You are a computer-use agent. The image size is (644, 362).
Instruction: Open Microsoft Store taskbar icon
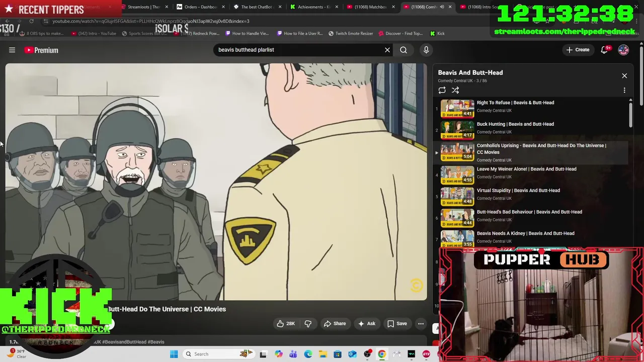[338, 354]
